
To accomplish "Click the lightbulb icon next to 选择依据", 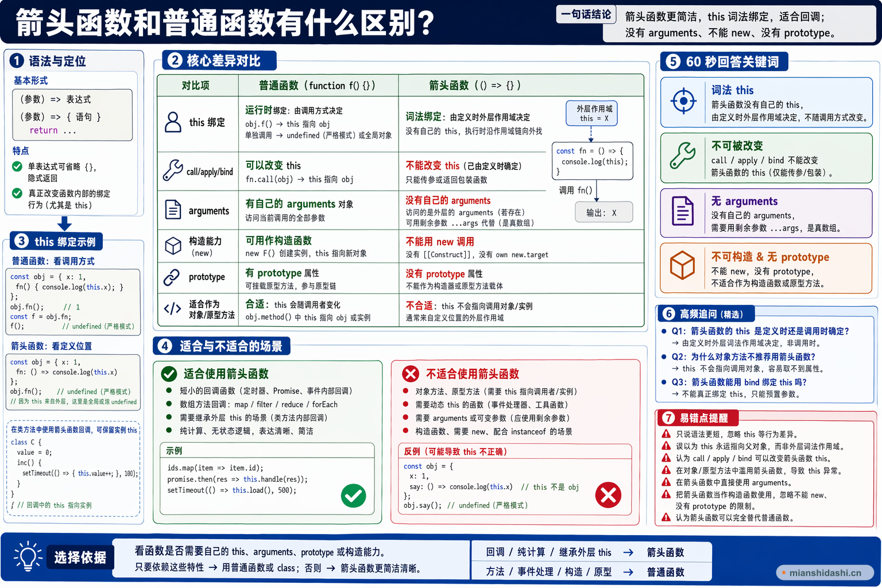I will pos(28,556).
